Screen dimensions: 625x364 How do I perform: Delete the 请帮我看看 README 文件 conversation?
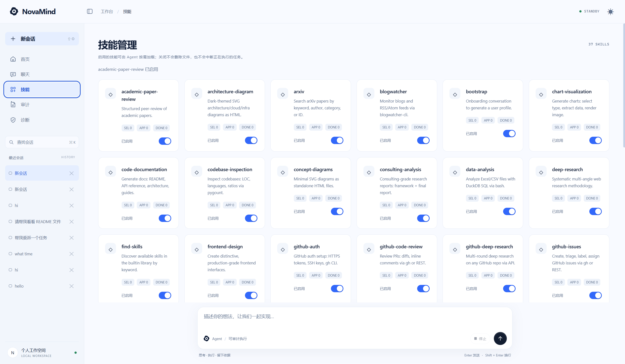[71, 222]
